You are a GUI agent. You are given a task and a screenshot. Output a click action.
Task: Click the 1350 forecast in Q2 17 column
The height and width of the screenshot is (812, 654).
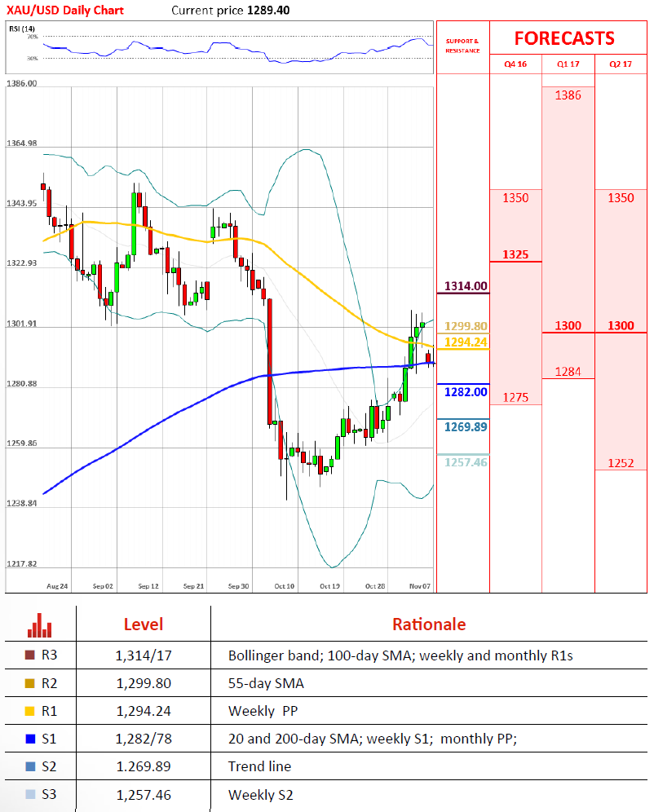(x=621, y=198)
